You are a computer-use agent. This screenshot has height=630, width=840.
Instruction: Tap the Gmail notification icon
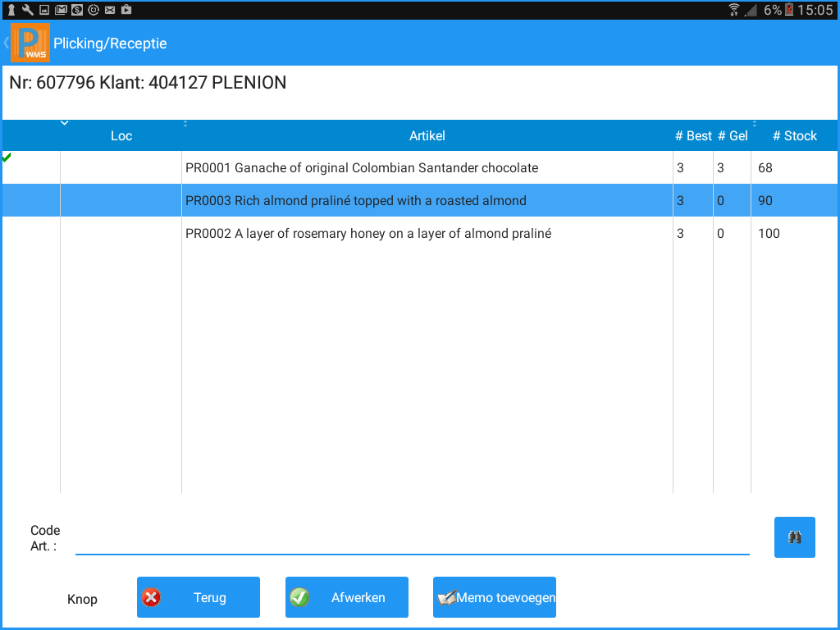[60, 10]
